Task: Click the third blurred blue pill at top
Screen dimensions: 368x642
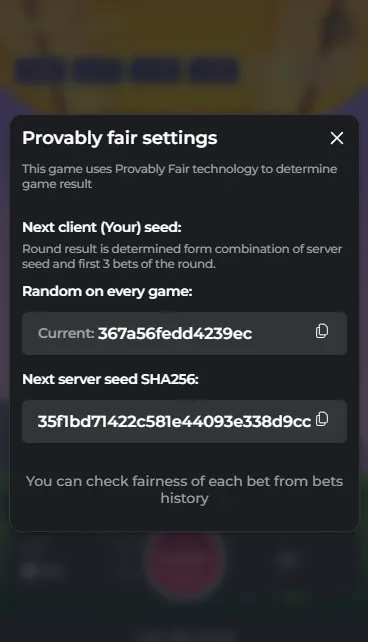Action: click(x=156, y=70)
